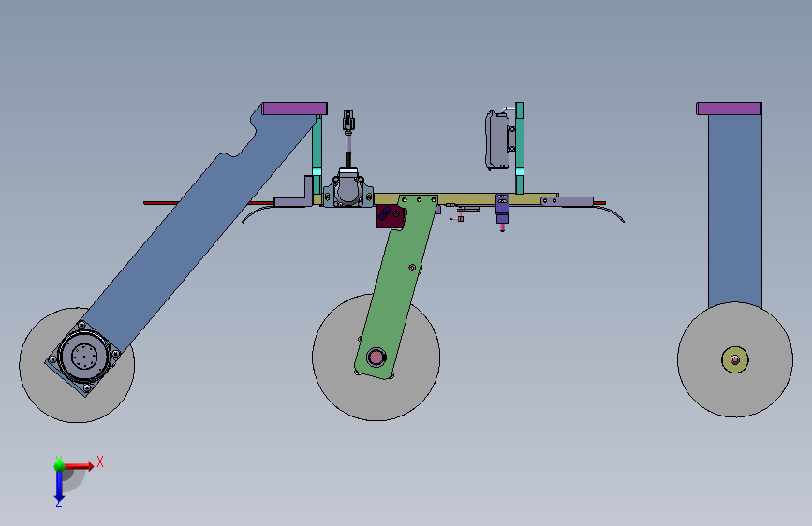Pick the purple pad atop the left arm
Image resolution: width=812 pixels, height=526 pixels.
point(294,109)
